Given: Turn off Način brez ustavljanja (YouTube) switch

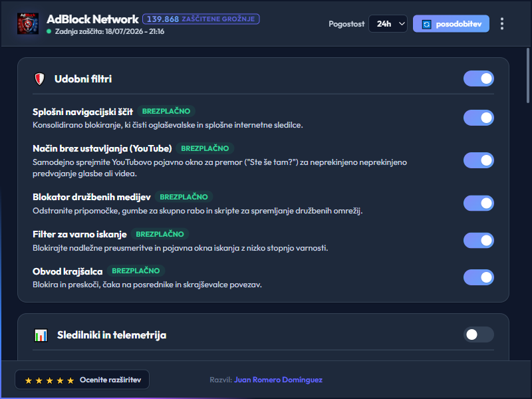Looking at the screenshot, I should point(478,160).
